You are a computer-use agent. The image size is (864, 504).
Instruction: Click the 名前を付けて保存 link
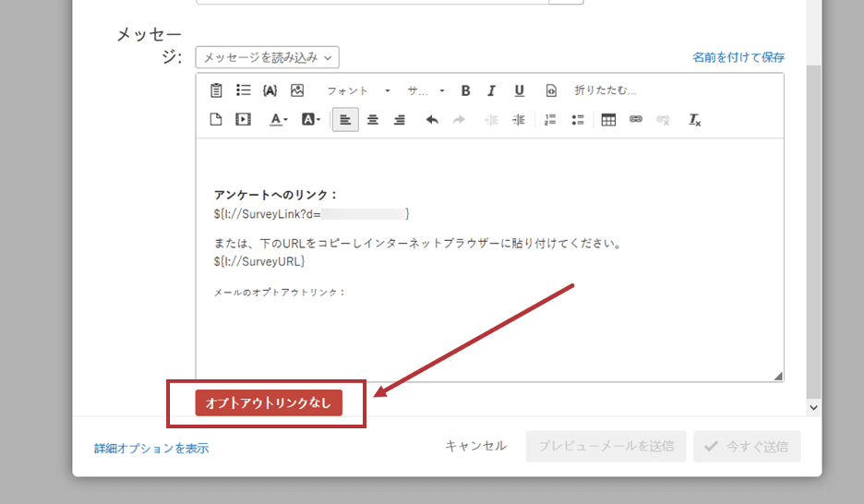[x=738, y=57]
